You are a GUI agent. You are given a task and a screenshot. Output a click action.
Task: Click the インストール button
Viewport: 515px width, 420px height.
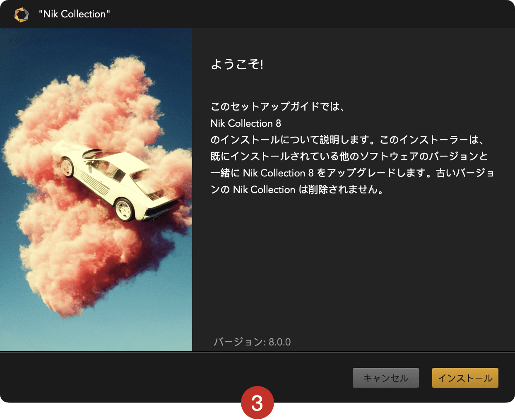pos(465,378)
